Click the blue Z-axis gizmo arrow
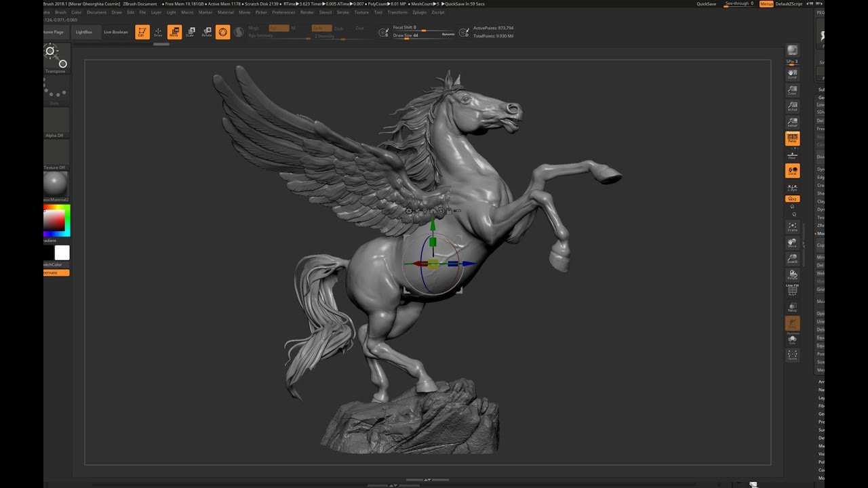Screen dimensions: 868x488 (x=469, y=264)
